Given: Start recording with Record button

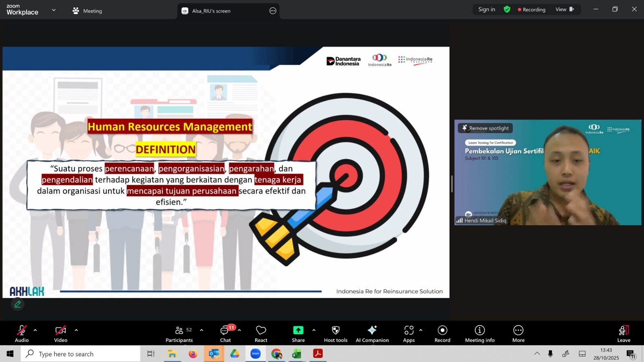Looking at the screenshot, I should pos(442,334).
